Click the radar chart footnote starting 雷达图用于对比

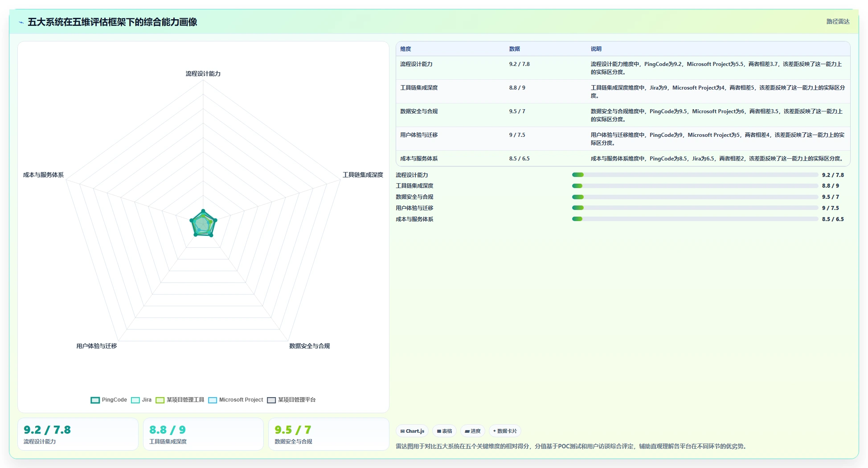pyautogui.click(x=572, y=446)
